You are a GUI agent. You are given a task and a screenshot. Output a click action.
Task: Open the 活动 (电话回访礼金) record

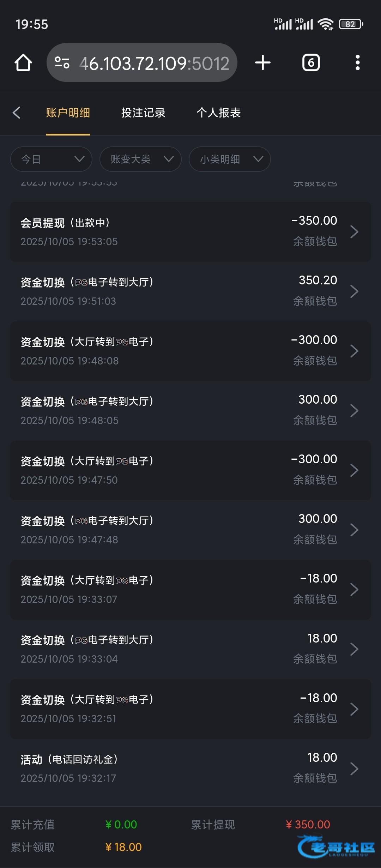click(x=141, y=768)
